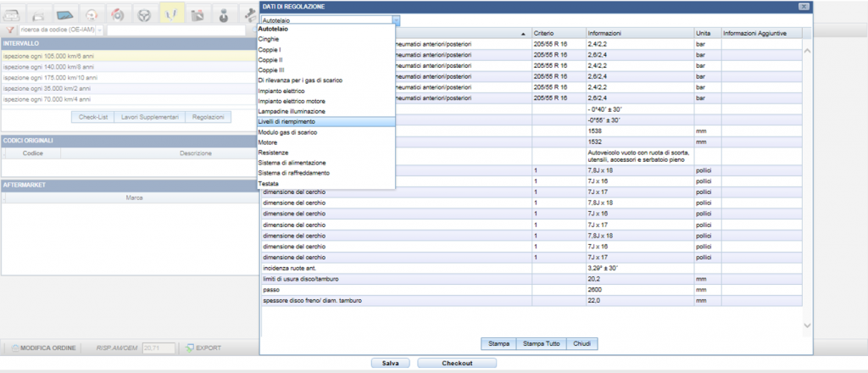Viewport: 868px width, 373px height.
Task: Click the red filter funnel icon
Action: [x=9, y=30]
